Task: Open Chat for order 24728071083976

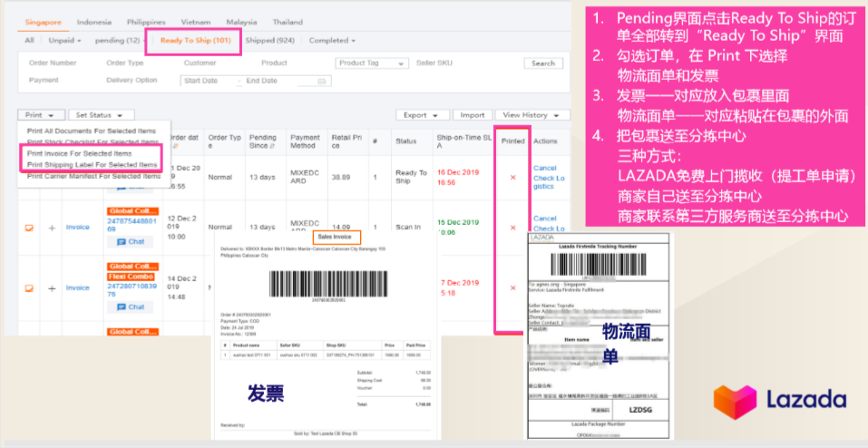Action: point(131,307)
